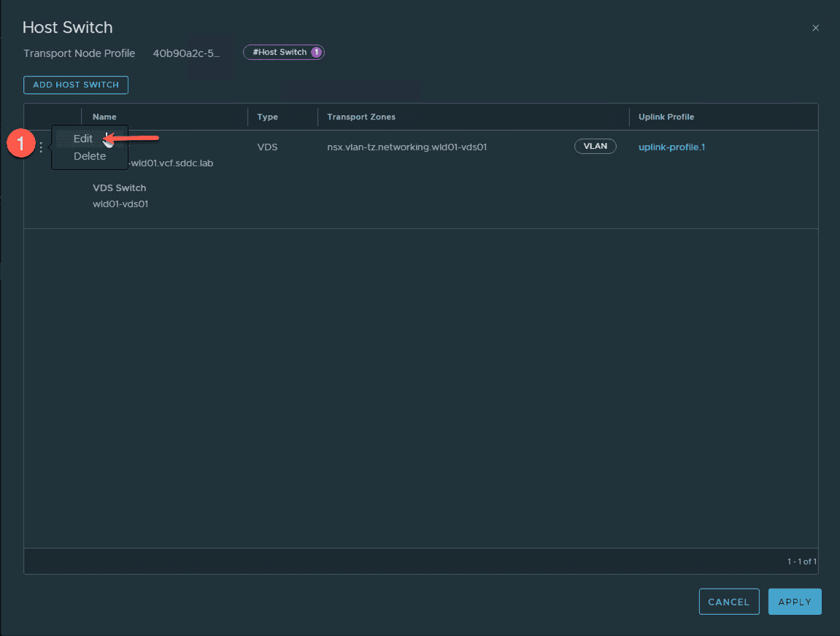This screenshot has height=636, width=840.
Task: Click the wld01-vds01 VDS Switch value
Action: click(120, 204)
